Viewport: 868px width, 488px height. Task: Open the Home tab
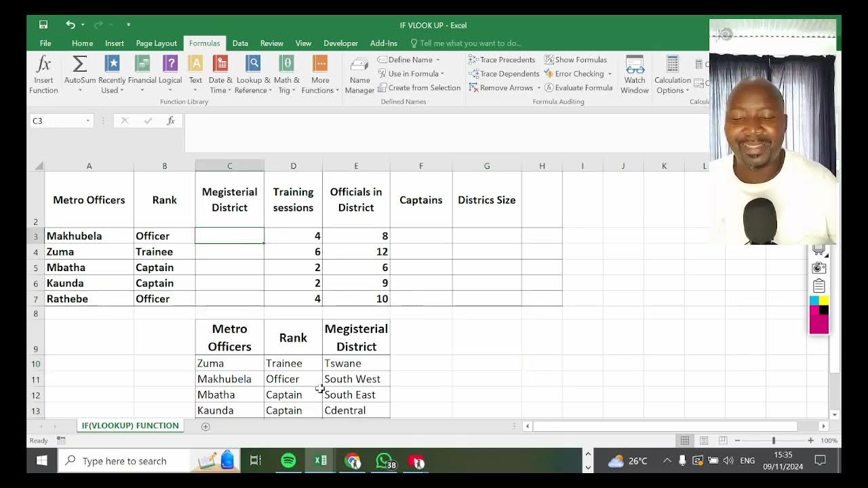pos(82,43)
